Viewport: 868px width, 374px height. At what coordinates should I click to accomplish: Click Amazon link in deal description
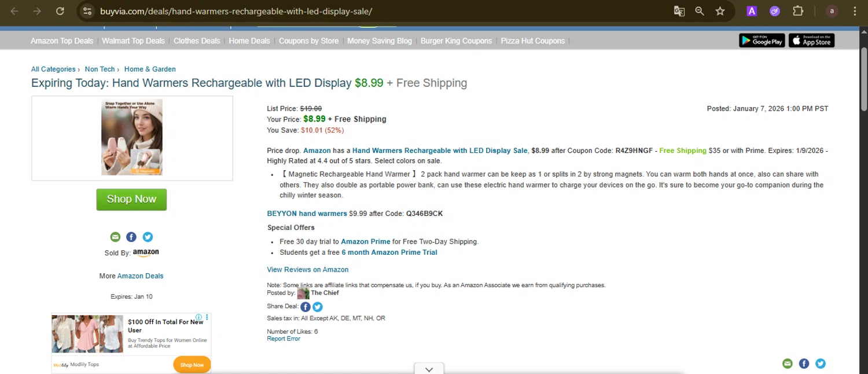[x=317, y=151]
